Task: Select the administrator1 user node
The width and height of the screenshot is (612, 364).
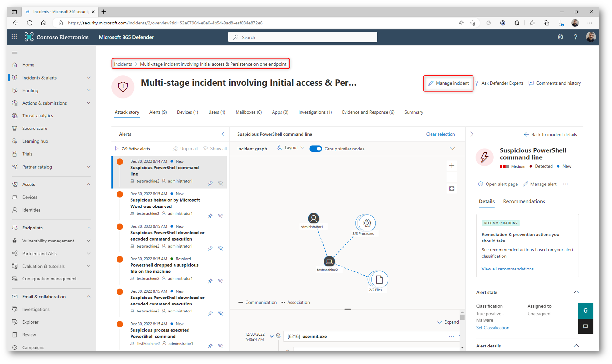Action: point(313,219)
